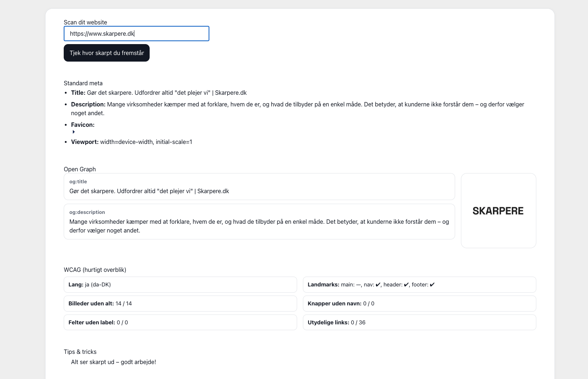Select the og:description card
Image resolution: width=588 pixels, height=379 pixels.
pyautogui.click(x=259, y=222)
